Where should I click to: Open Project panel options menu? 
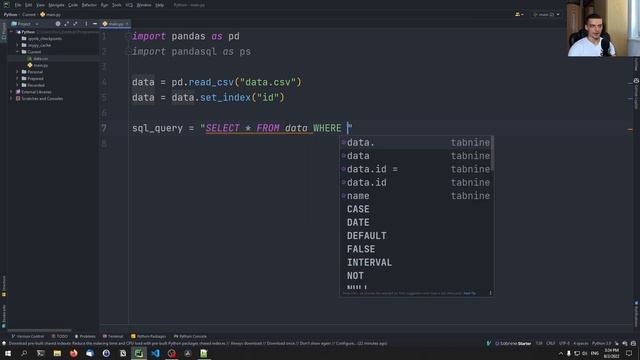(86, 24)
